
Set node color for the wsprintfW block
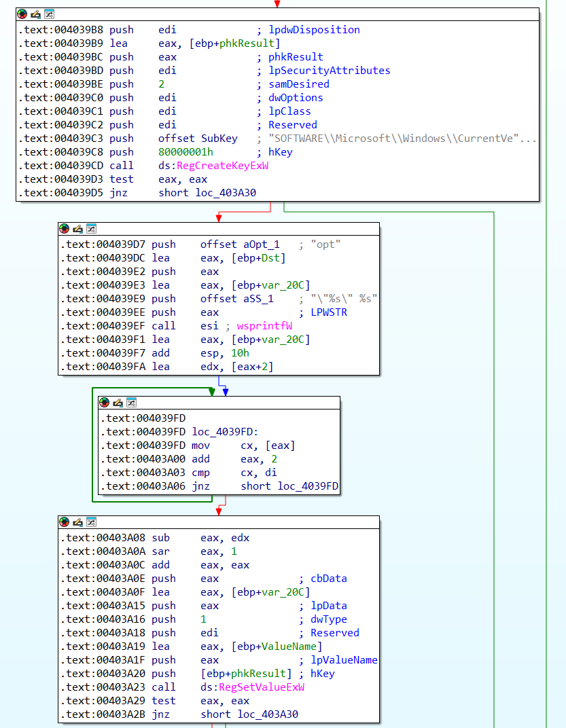pyautogui.click(x=65, y=229)
